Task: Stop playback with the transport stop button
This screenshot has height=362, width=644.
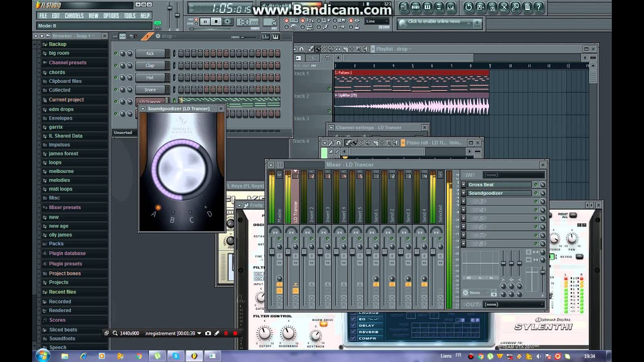Action: tap(216, 22)
